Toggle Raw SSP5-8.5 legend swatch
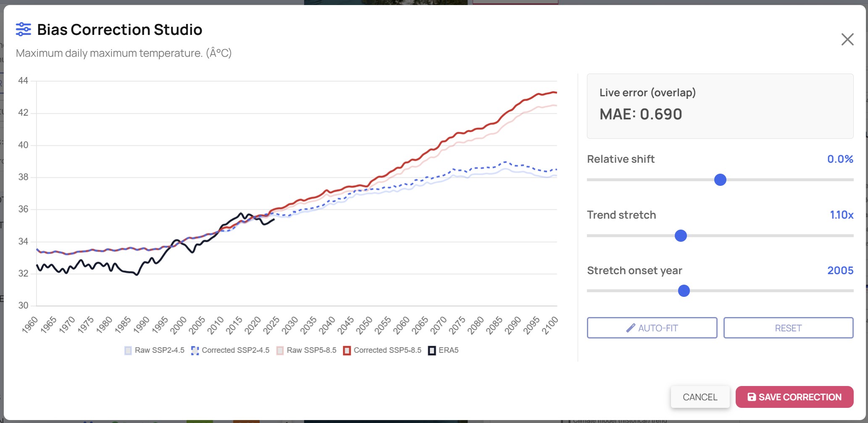This screenshot has width=868, height=423. [280, 350]
